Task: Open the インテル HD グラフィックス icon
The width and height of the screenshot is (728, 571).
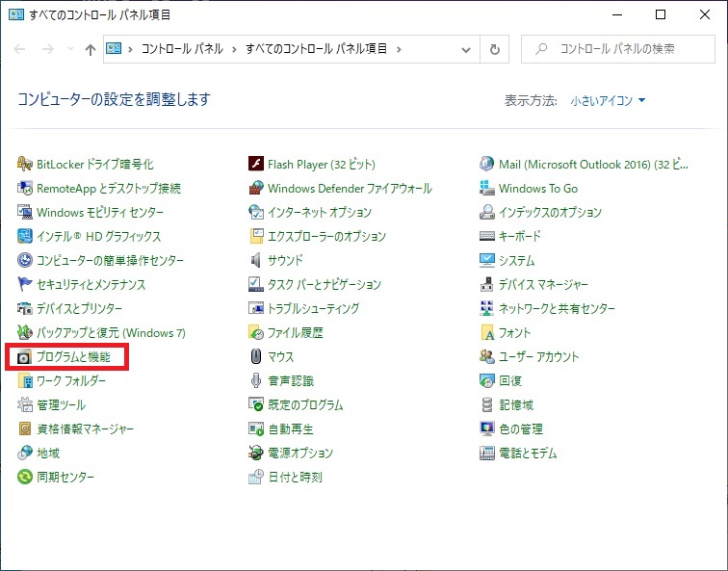Action: 25,236
